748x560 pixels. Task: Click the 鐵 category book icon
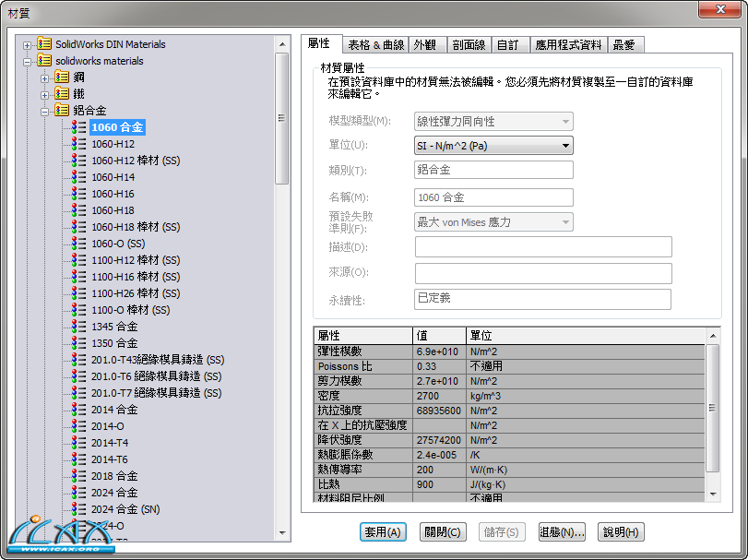tap(61, 93)
